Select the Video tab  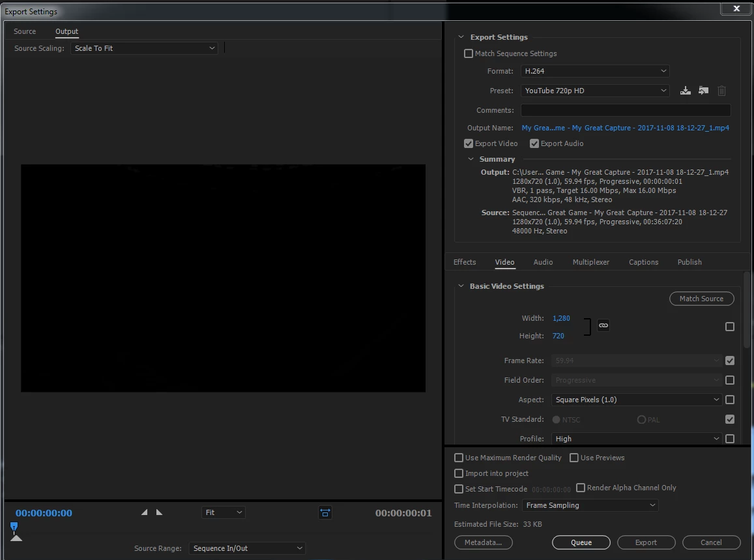(x=504, y=262)
